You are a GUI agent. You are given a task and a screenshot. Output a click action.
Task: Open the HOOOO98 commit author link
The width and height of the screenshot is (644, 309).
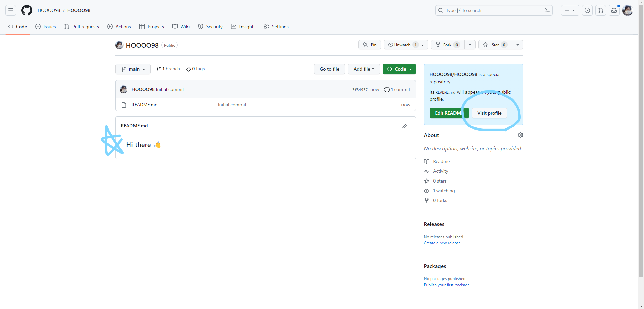(x=143, y=89)
